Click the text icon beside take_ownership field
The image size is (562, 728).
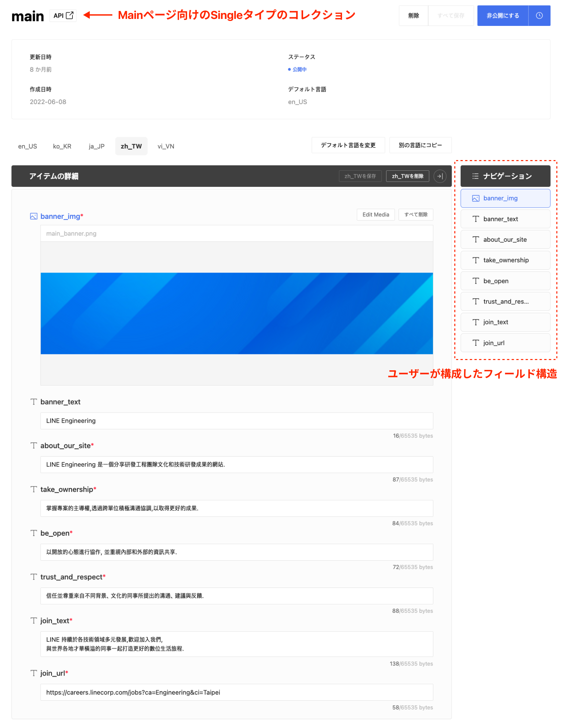point(34,489)
